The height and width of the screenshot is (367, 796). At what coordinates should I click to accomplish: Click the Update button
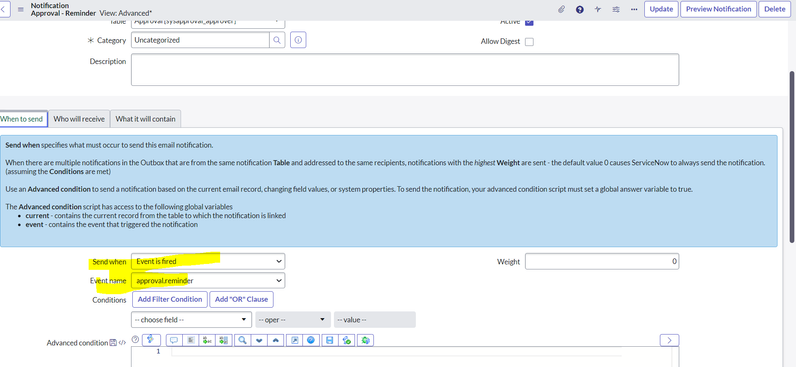661,9
